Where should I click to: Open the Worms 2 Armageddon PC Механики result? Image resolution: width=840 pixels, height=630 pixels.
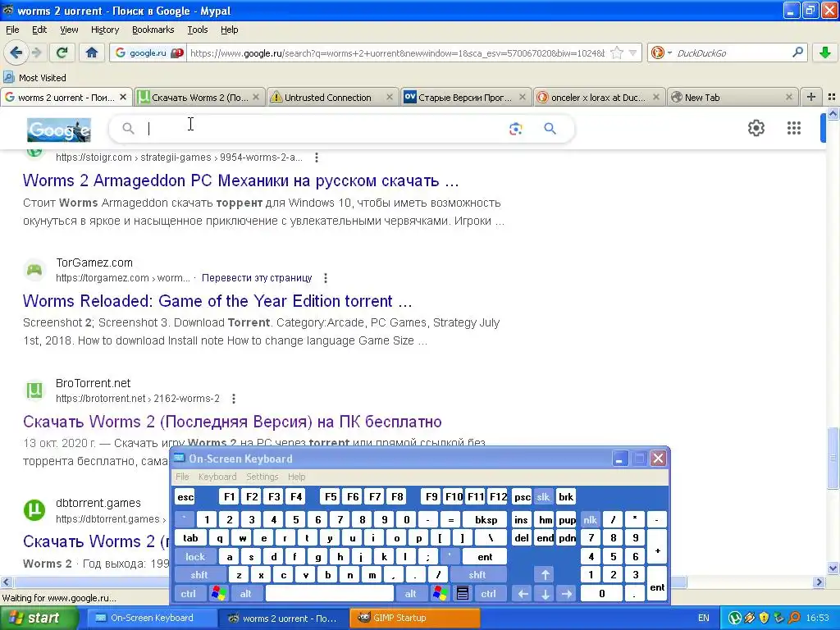click(240, 180)
